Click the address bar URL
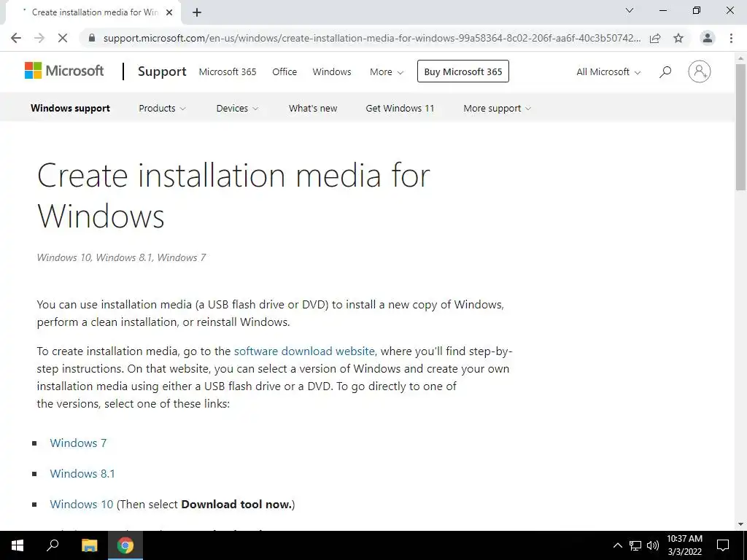Viewport: 747px width, 560px height. tap(371, 38)
